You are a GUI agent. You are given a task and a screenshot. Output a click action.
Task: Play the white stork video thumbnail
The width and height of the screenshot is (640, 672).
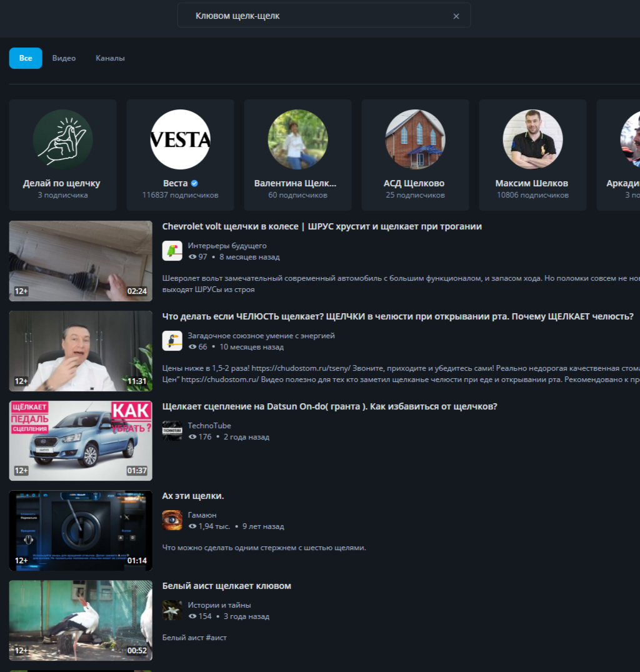(x=81, y=620)
